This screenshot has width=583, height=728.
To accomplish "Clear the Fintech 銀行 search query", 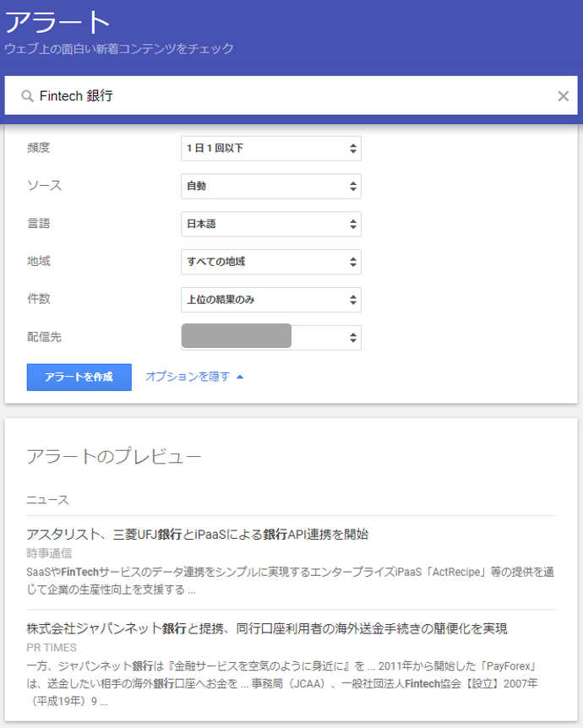I will tap(563, 96).
